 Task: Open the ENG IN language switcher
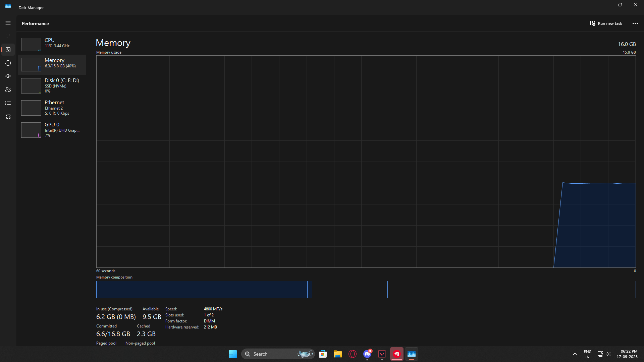587,354
